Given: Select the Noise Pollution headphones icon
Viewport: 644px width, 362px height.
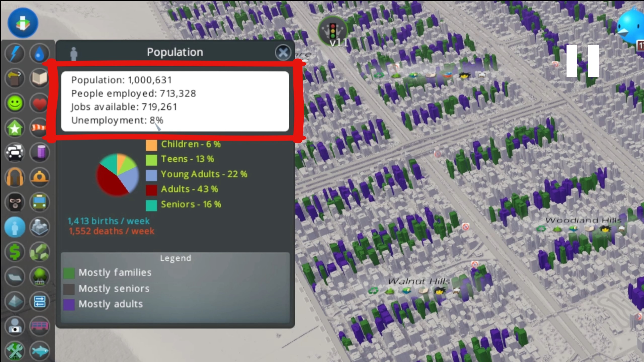Looking at the screenshot, I should (15, 177).
